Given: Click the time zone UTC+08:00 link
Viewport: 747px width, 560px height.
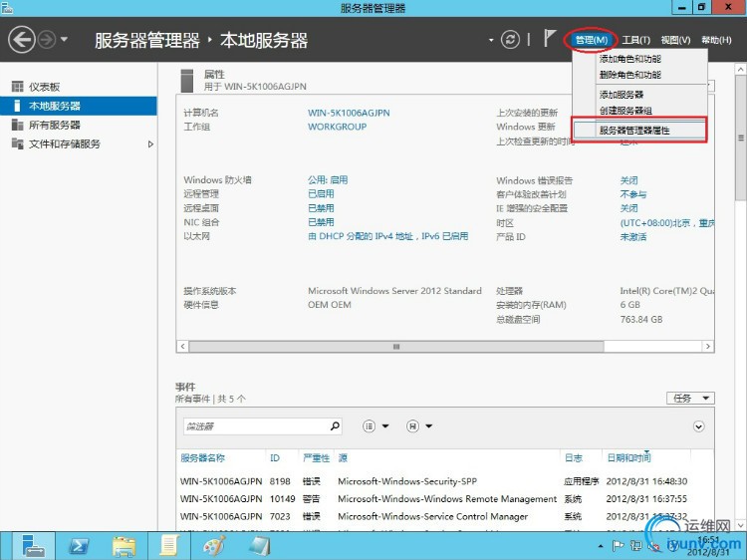Looking at the screenshot, I should click(x=666, y=223).
